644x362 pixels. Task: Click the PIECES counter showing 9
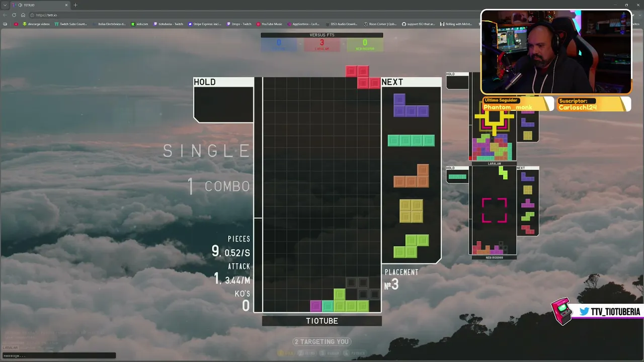click(x=215, y=251)
